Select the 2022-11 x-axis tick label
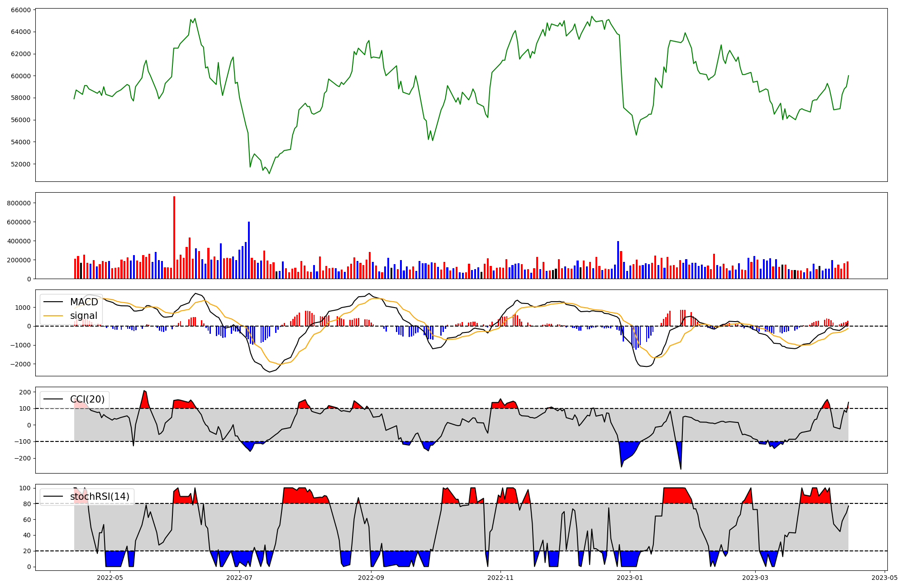This screenshot has width=905, height=588. (501, 577)
